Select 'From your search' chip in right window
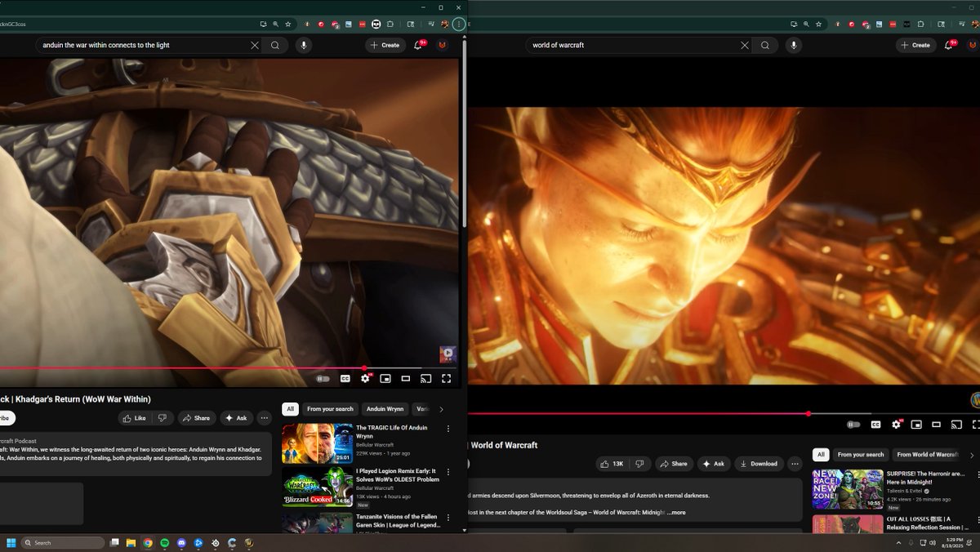 tap(861, 455)
